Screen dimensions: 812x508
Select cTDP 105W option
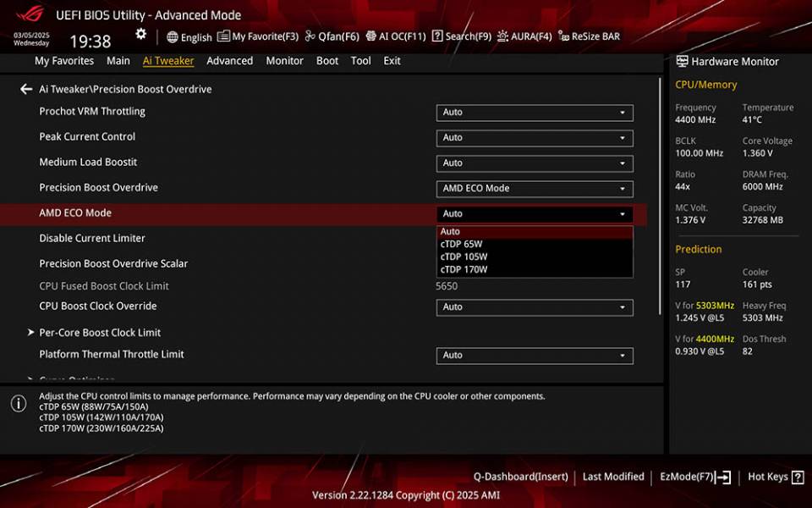[535, 257]
